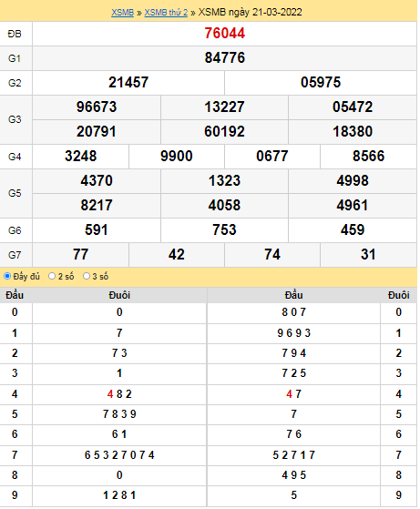Click G5 number 4058
Image resolution: width=420 pixels, height=509 pixels.
[224, 205]
